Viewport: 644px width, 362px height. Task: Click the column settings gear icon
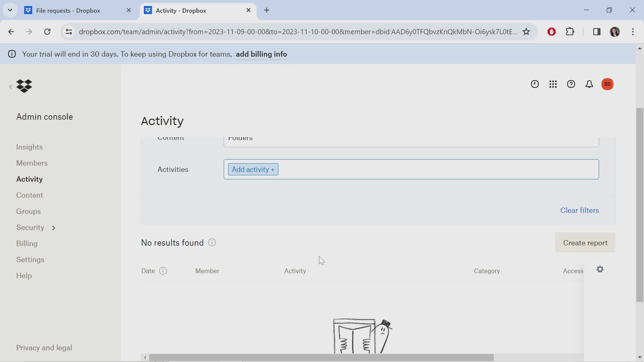tap(600, 269)
